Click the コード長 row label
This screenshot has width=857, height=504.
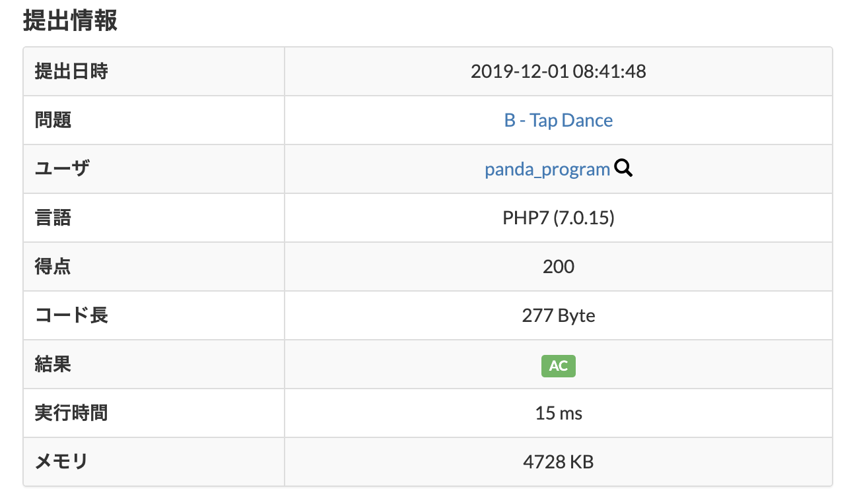71,315
